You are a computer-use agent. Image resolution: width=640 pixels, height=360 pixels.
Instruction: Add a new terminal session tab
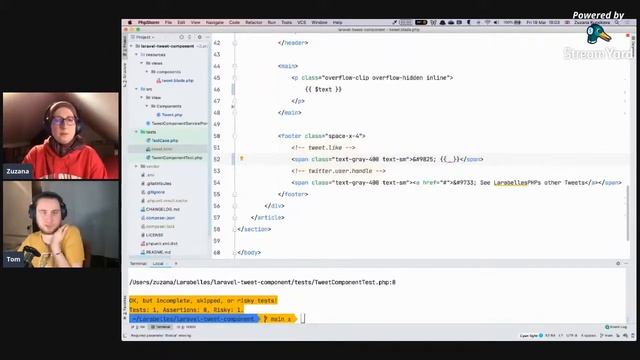[x=176, y=264]
